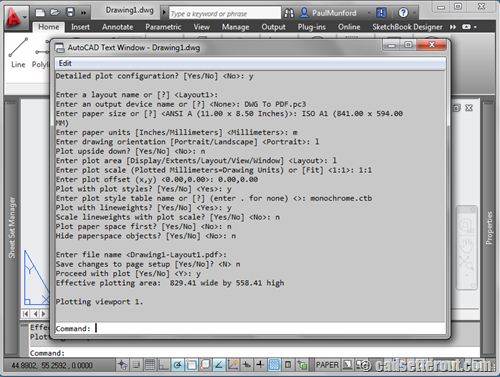Toggle Dynamic Input in status bar
500x377 pixels.
tap(247, 365)
